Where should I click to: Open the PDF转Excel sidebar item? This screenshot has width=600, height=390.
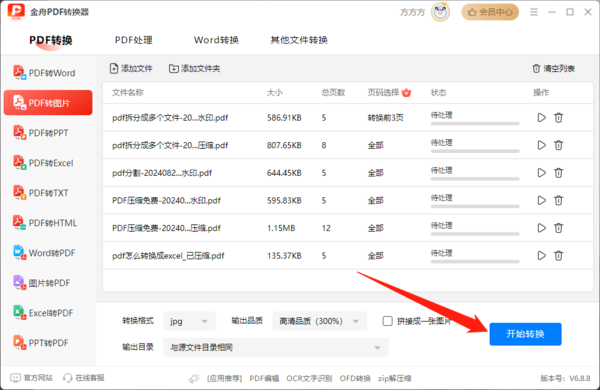pyautogui.click(x=48, y=163)
